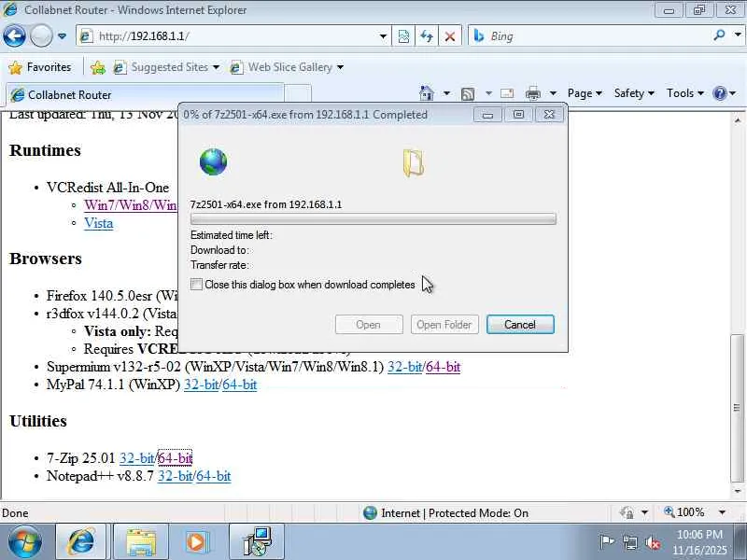Click 7-Zip 32-bit download link
Image resolution: width=747 pixels, height=560 pixels.
click(136, 458)
